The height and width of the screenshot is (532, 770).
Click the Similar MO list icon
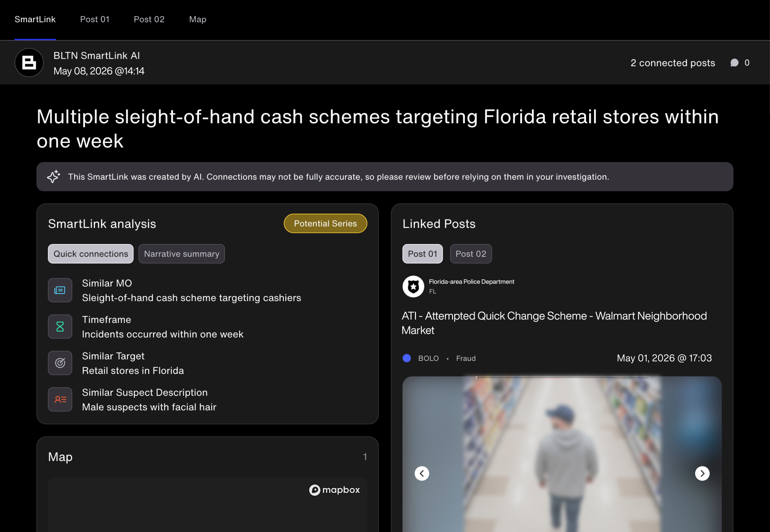pos(60,290)
